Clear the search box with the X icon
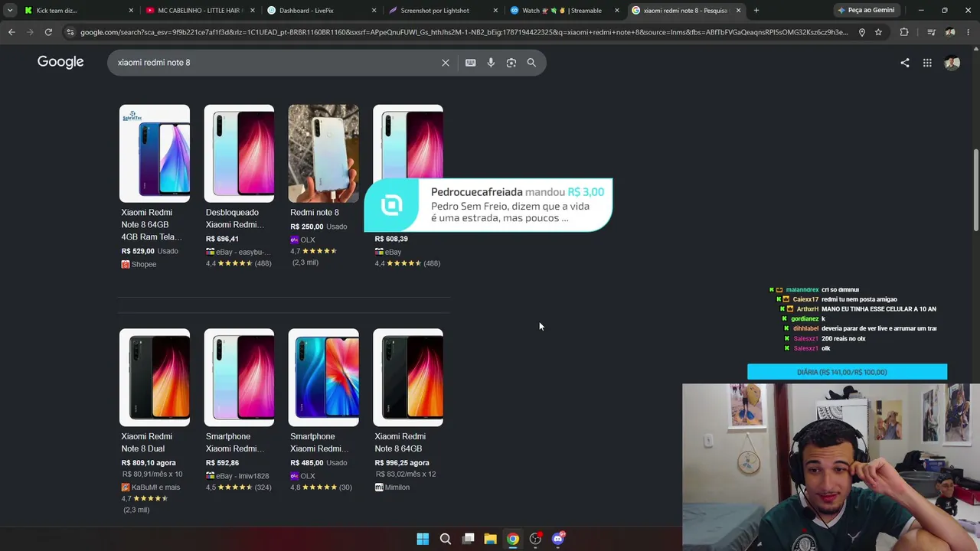Screen dimensions: 980x551 tap(446, 63)
